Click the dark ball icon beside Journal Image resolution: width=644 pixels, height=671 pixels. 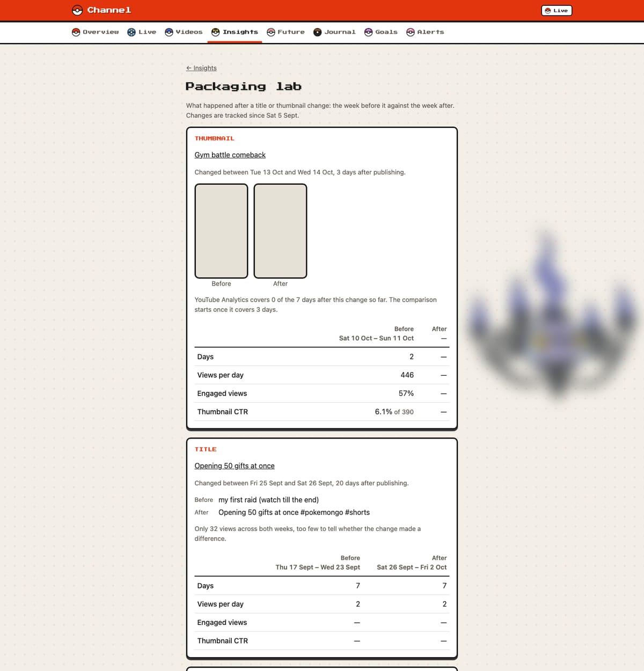pos(318,32)
